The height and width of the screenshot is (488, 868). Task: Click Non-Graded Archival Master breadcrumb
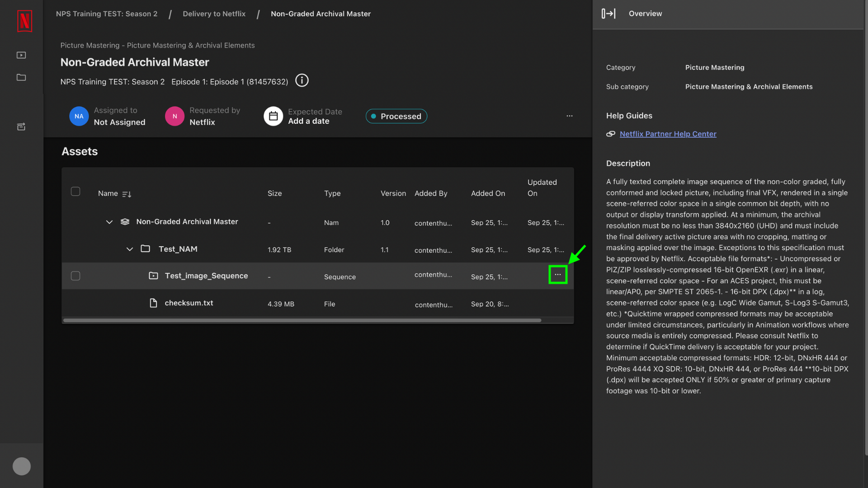click(x=321, y=14)
